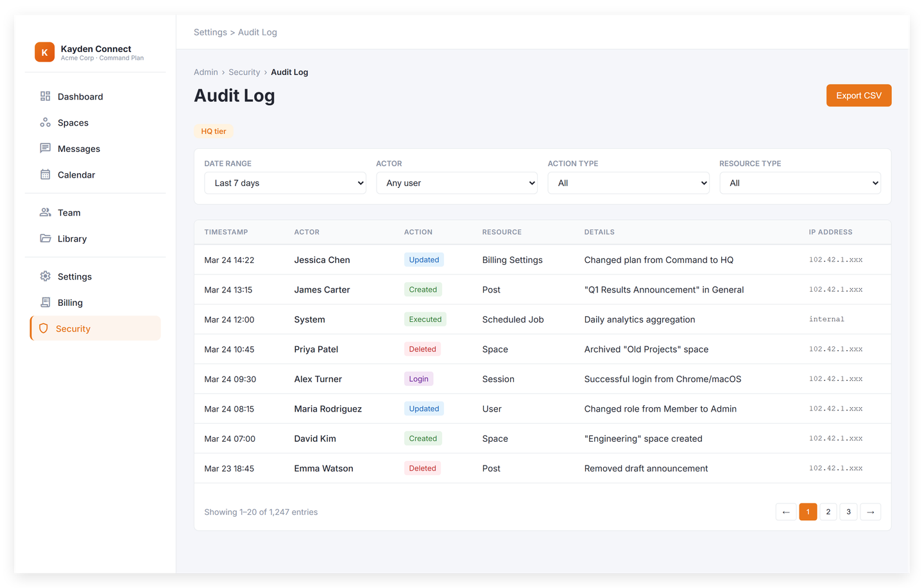Click the HQ tier badge

click(214, 131)
